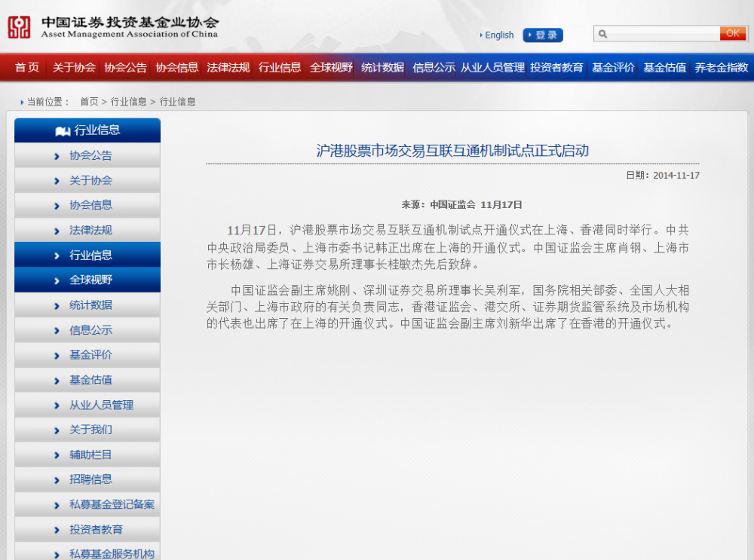
Task: Select 信息公示 label in left sidebar
Action: point(90,330)
